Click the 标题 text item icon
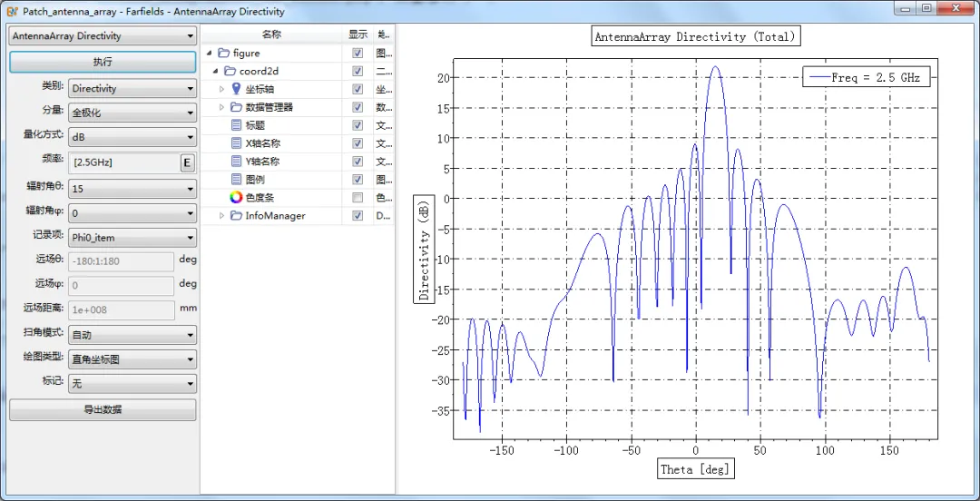 coord(236,125)
